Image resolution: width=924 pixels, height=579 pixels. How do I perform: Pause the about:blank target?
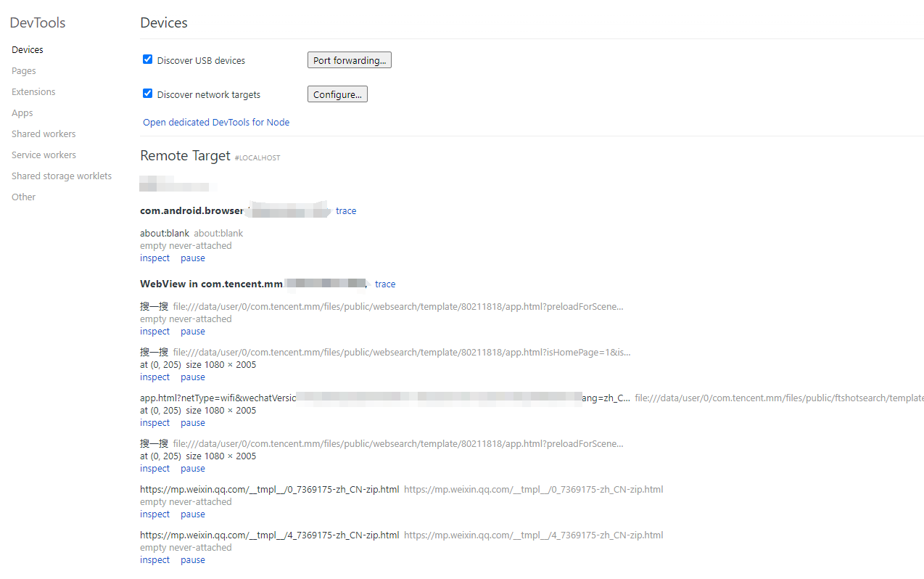[x=193, y=258]
